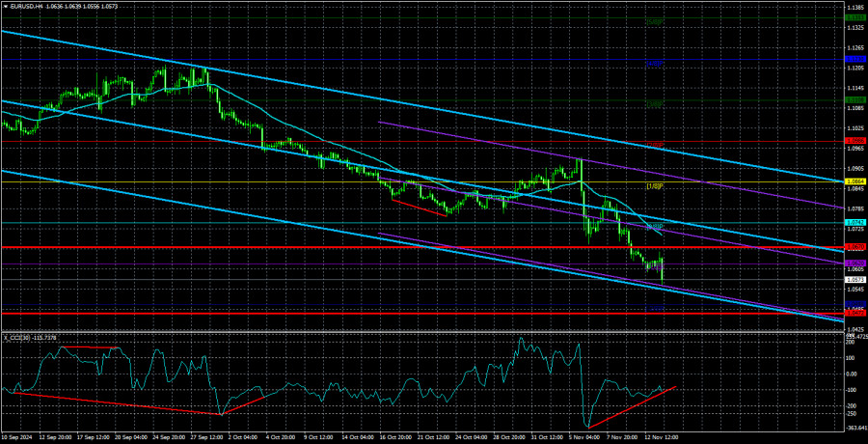Select the X_CCI(30) indicator label
Screen dimensions: 868x444
point(18,338)
